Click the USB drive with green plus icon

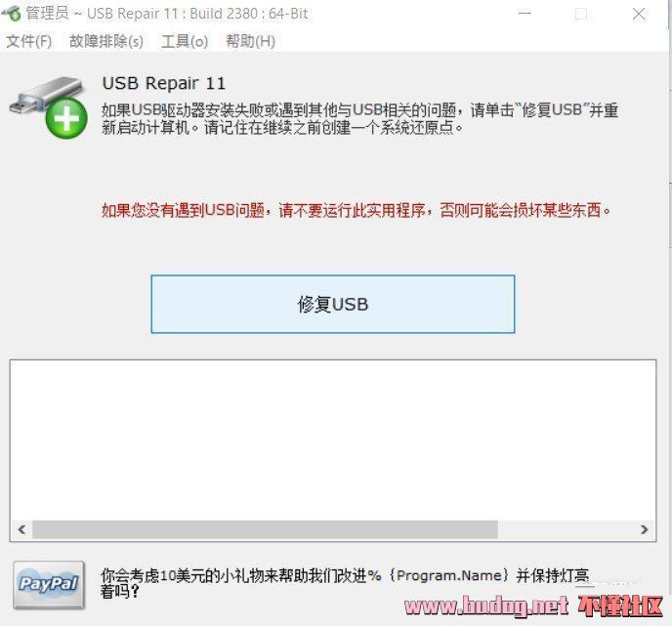(x=49, y=107)
